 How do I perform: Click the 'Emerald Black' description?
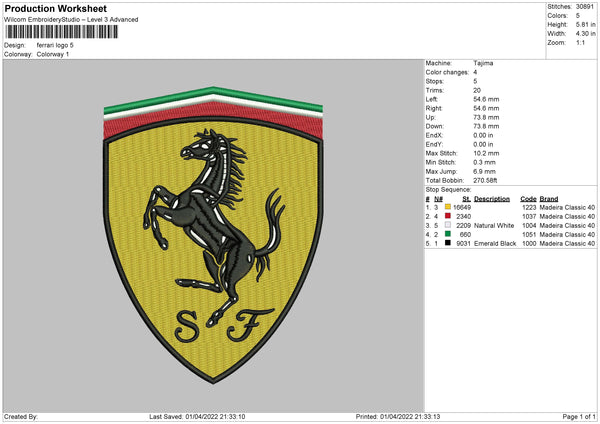coord(495,243)
